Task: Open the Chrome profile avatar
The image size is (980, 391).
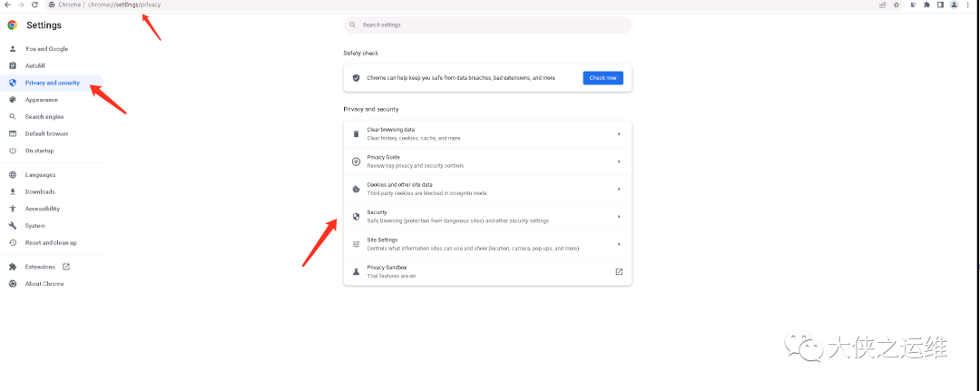Action: coord(954,5)
